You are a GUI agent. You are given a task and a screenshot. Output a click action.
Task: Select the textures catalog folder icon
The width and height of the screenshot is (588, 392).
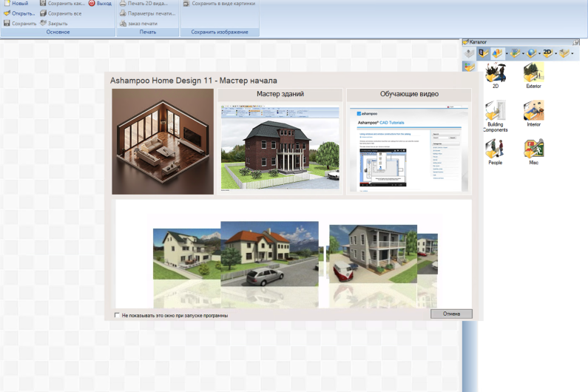pos(515,54)
